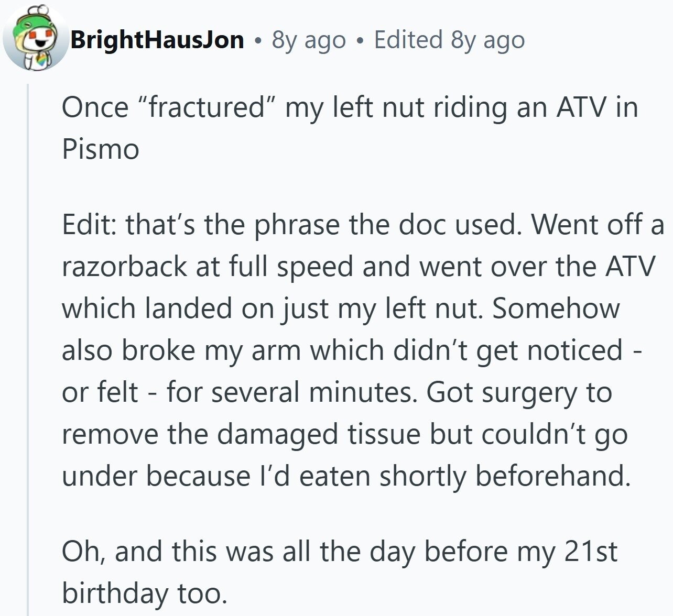
Task: Click the first line "Once fractured my left nut"
Action: tap(350, 108)
